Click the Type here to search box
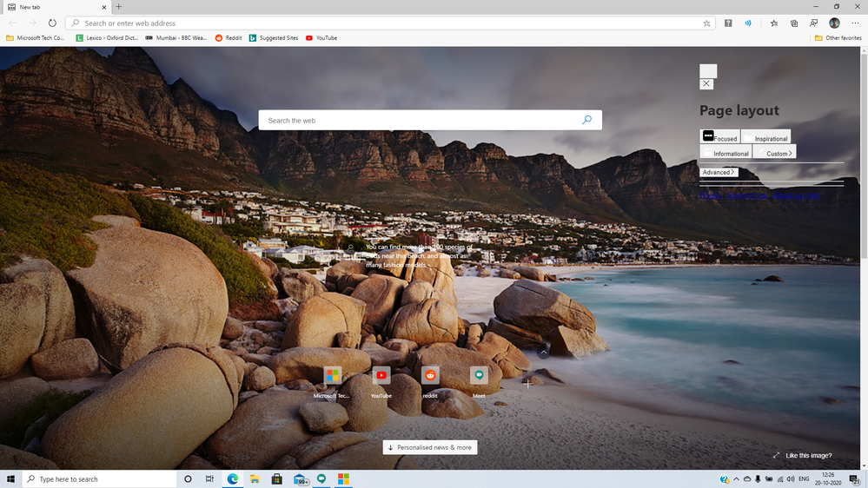This screenshot has width=868, height=488. (100, 479)
